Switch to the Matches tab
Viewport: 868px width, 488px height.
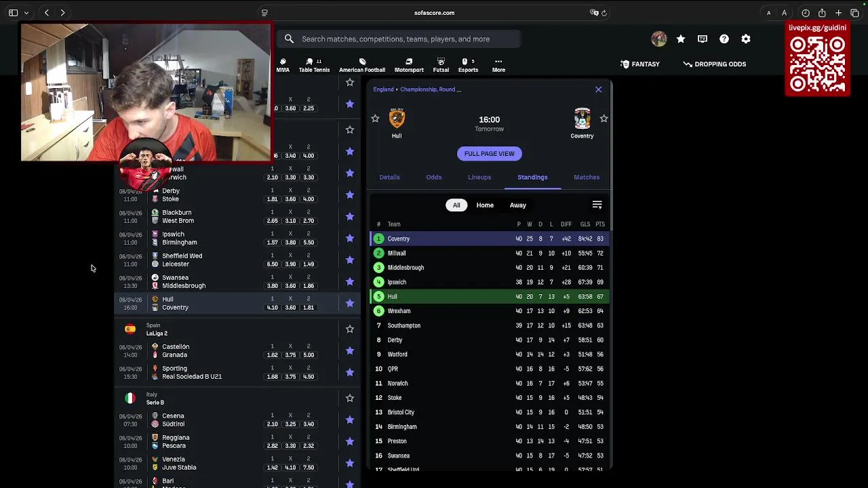pyautogui.click(x=587, y=177)
